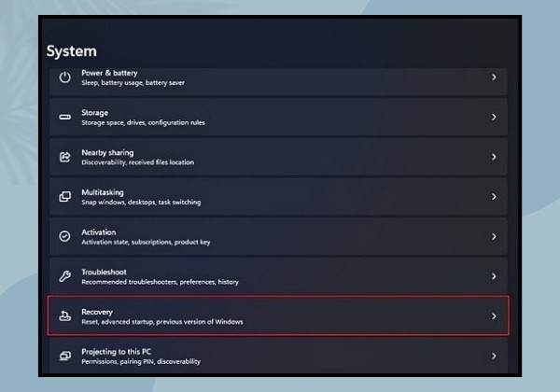This screenshot has width=560, height=392.
Task: Click 'Activation state, subscriptions, product key' text
Action: tap(146, 242)
